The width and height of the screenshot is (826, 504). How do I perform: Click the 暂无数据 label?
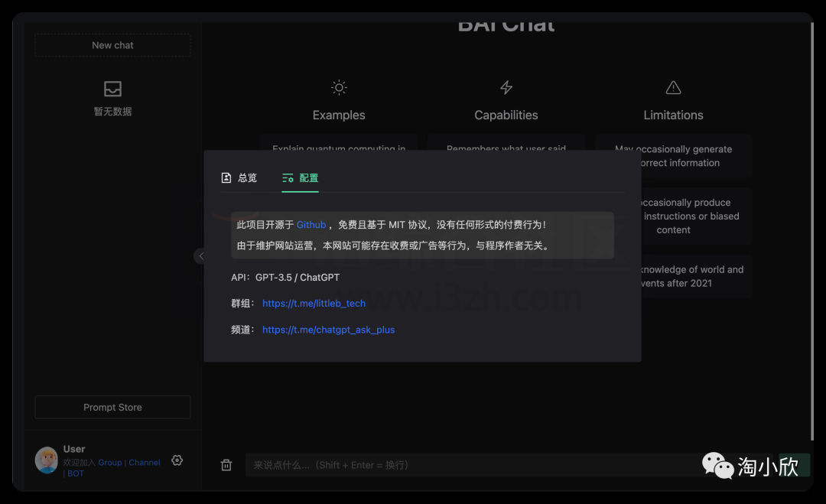tap(112, 112)
